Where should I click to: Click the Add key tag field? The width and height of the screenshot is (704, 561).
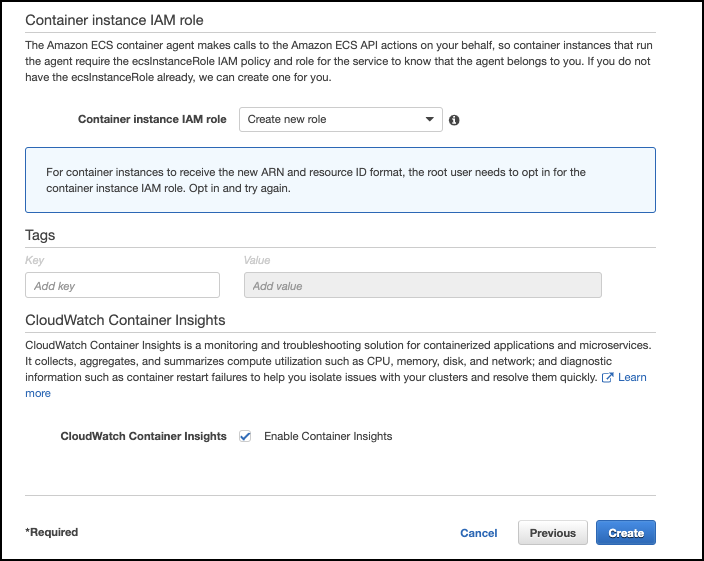coord(122,285)
